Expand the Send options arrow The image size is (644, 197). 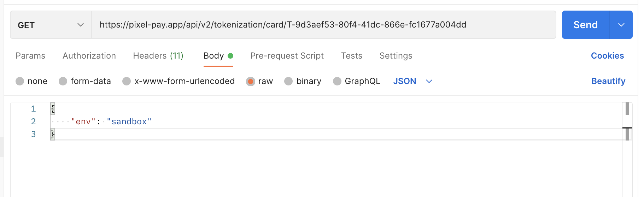(621, 25)
